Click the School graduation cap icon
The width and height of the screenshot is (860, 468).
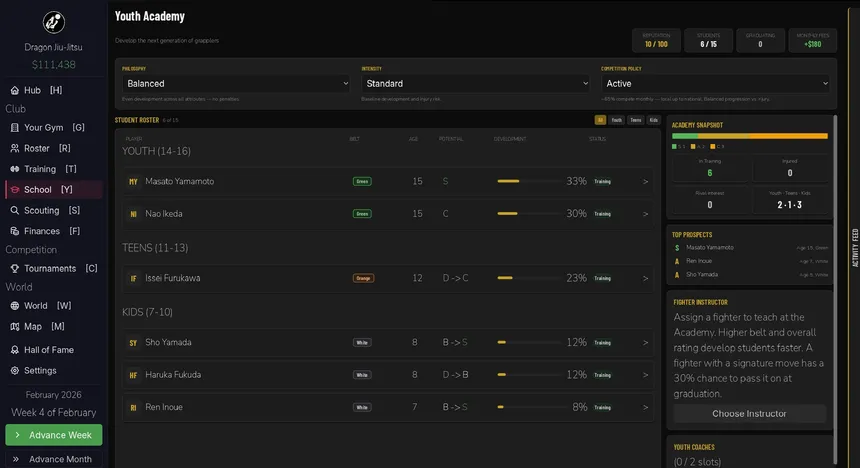click(x=15, y=190)
